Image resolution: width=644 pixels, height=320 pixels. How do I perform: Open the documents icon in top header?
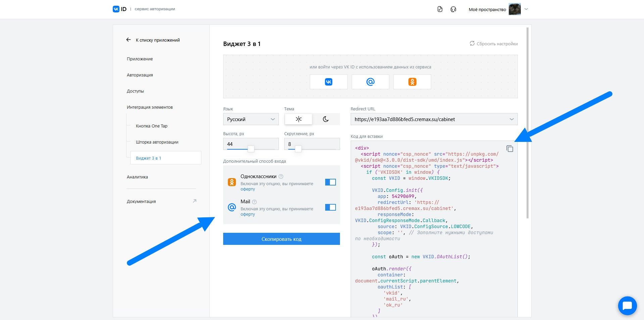tap(440, 9)
